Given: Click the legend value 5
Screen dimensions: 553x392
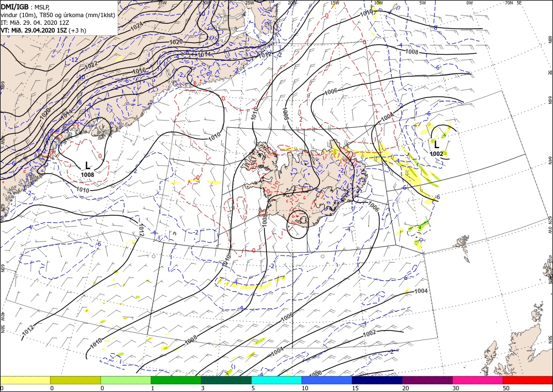Looking at the screenshot, I should click(253, 388).
